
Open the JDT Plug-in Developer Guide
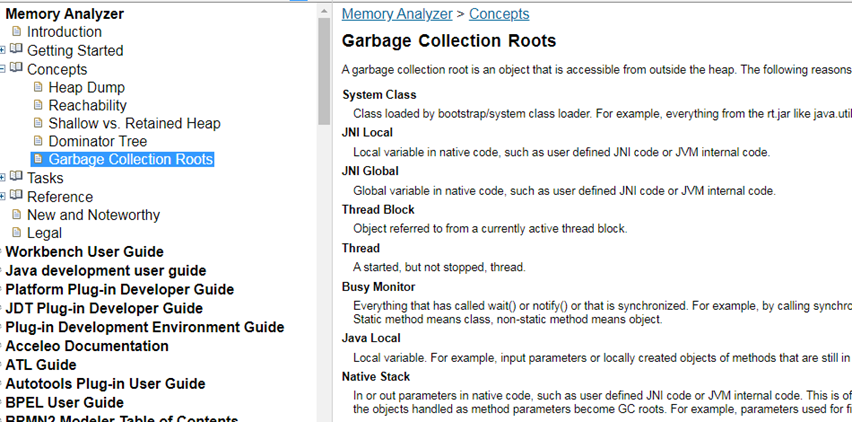pyautogui.click(x=104, y=308)
